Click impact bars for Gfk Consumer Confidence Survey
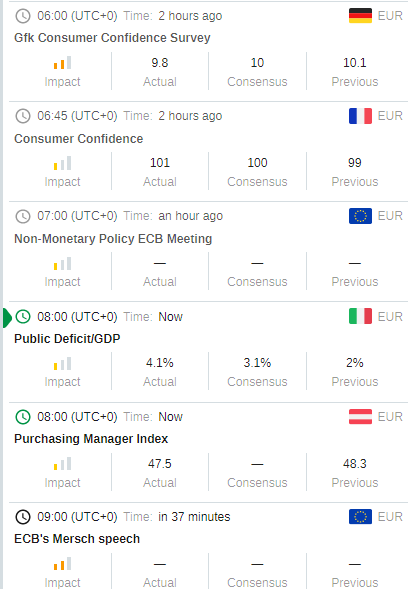Image resolution: width=410 pixels, height=589 pixels. pos(62,63)
